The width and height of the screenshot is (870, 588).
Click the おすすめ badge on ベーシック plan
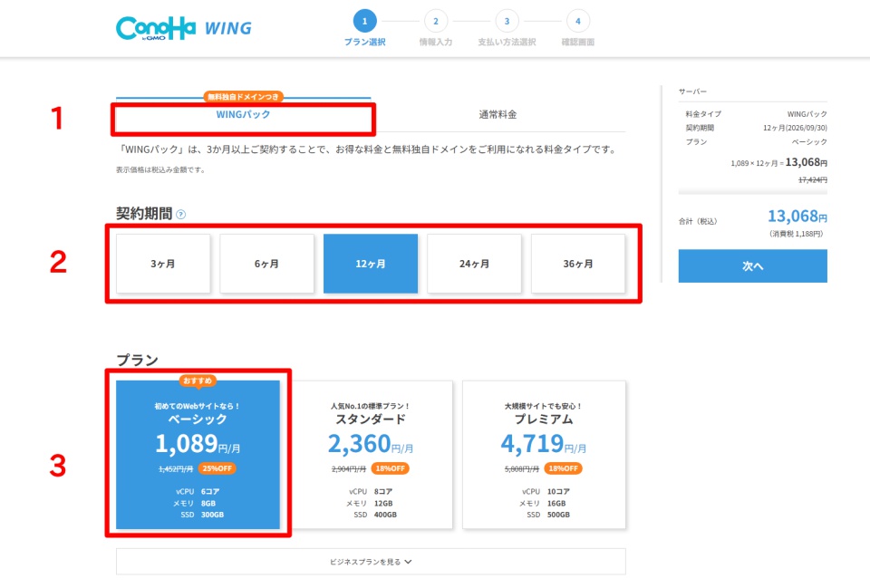tap(198, 381)
